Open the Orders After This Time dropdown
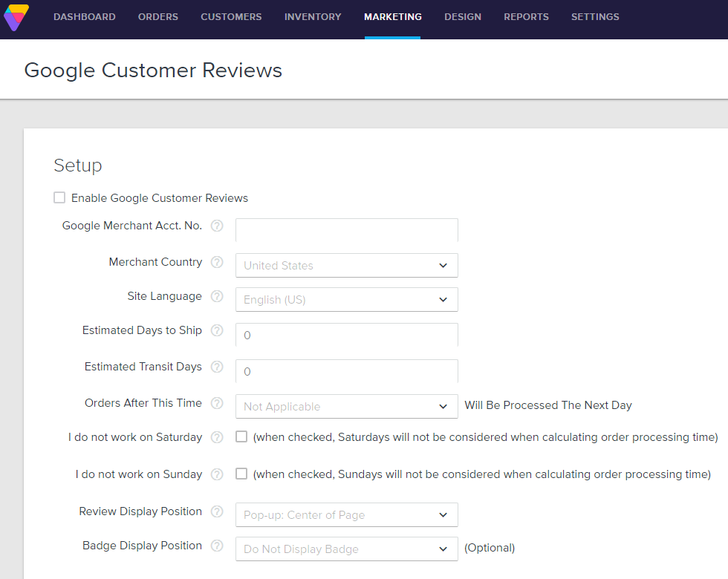The width and height of the screenshot is (728, 579). (x=347, y=407)
